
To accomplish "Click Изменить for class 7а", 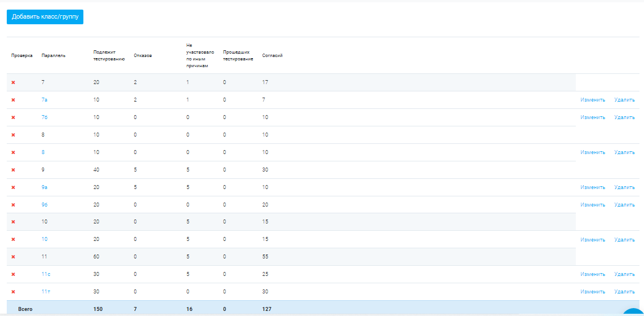I will pyautogui.click(x=593, y=100).
